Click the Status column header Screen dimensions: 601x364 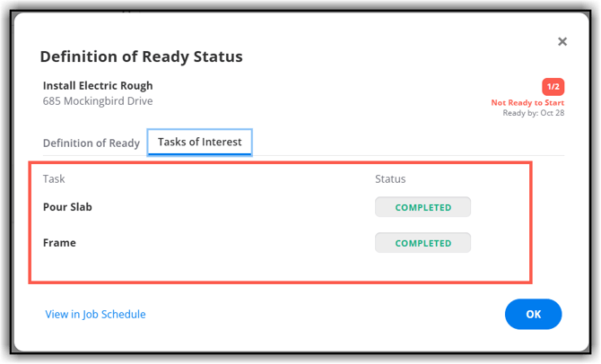pos(390,179)
